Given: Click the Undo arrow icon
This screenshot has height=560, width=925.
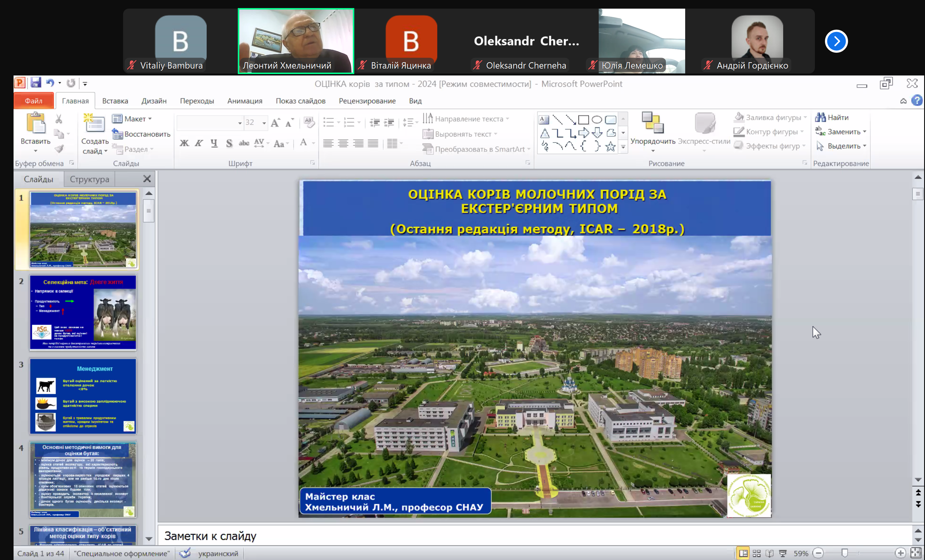Looking at the screenshot, I should point(50,83).
